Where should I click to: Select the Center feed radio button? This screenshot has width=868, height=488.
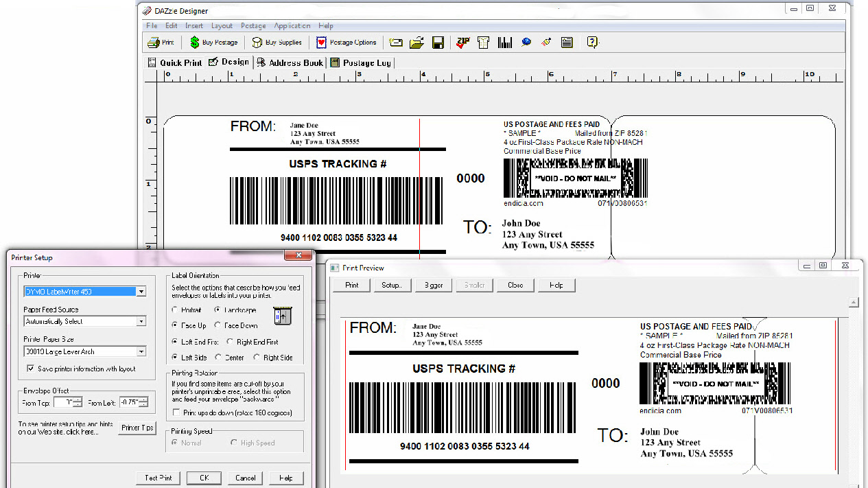click(x=218, y=357)
